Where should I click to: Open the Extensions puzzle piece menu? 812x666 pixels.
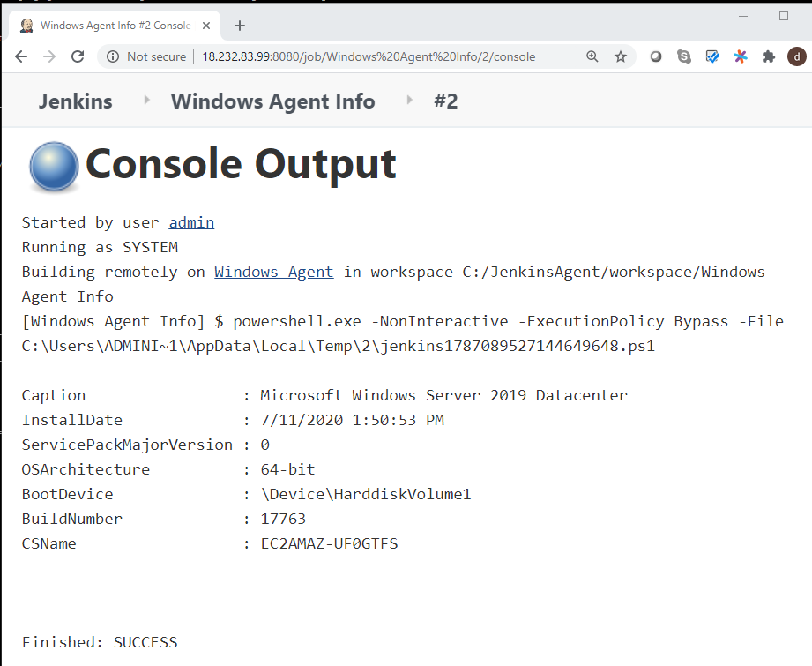(x=769, y=56)
